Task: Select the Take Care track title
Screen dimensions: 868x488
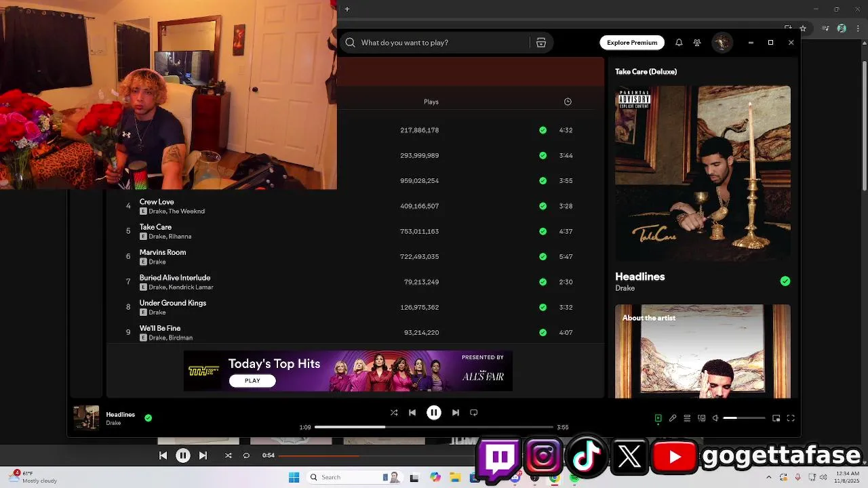Action: point(155,227)
